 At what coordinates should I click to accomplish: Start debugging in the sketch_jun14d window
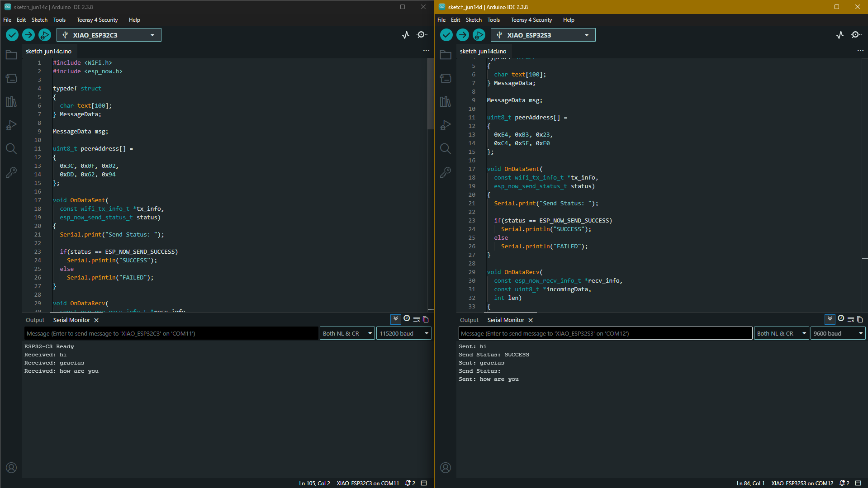(x=479, y=35)
